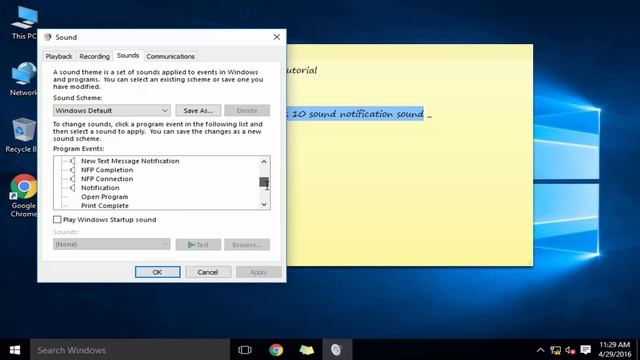Click the Program Events scrollbar thumb
Image resolution: width=640 pixels, height=360 pixels.
pos(264,182)
